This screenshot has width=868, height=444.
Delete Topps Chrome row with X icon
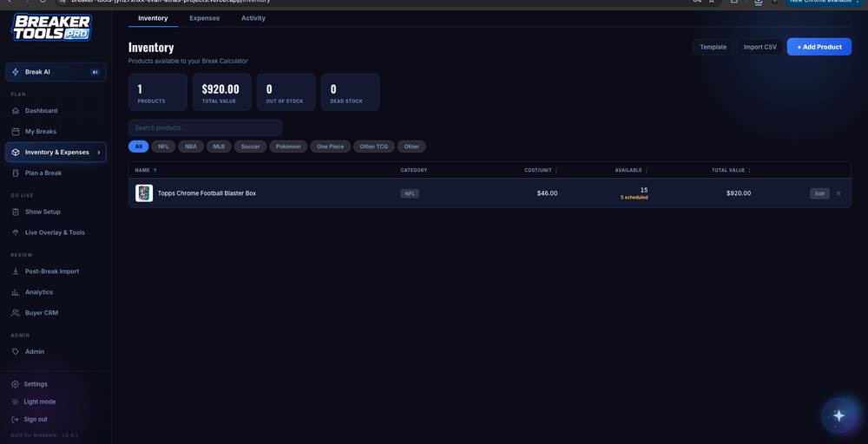(838, 193)
